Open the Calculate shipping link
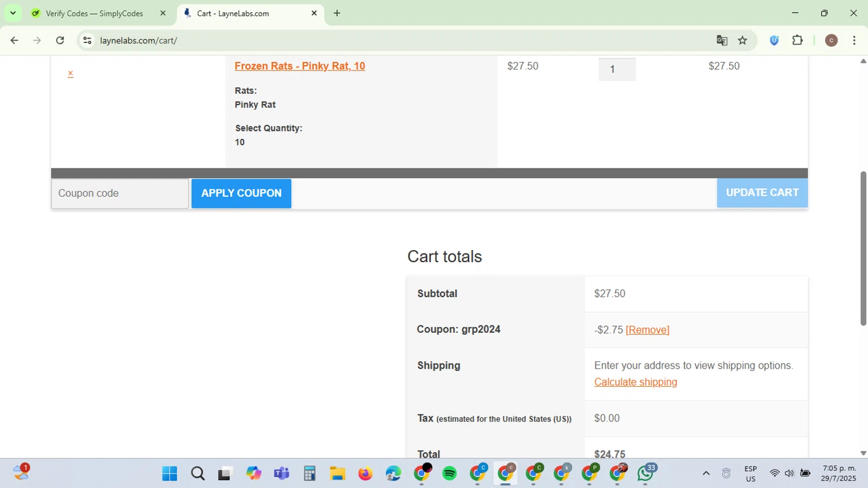868x488 pixels. tap(635, 382)
